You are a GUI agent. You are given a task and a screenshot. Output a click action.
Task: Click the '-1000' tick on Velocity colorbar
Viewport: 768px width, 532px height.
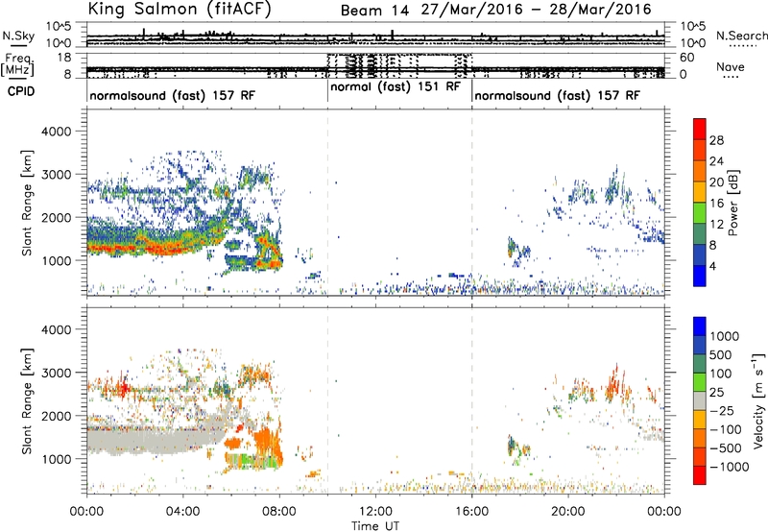(729, 467)
